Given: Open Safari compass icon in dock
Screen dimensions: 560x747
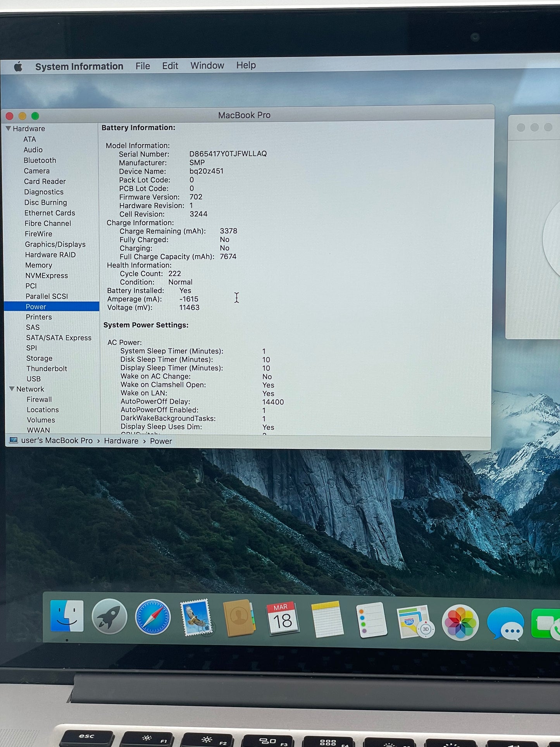Looking at the screenshot, I should point(153,617).
